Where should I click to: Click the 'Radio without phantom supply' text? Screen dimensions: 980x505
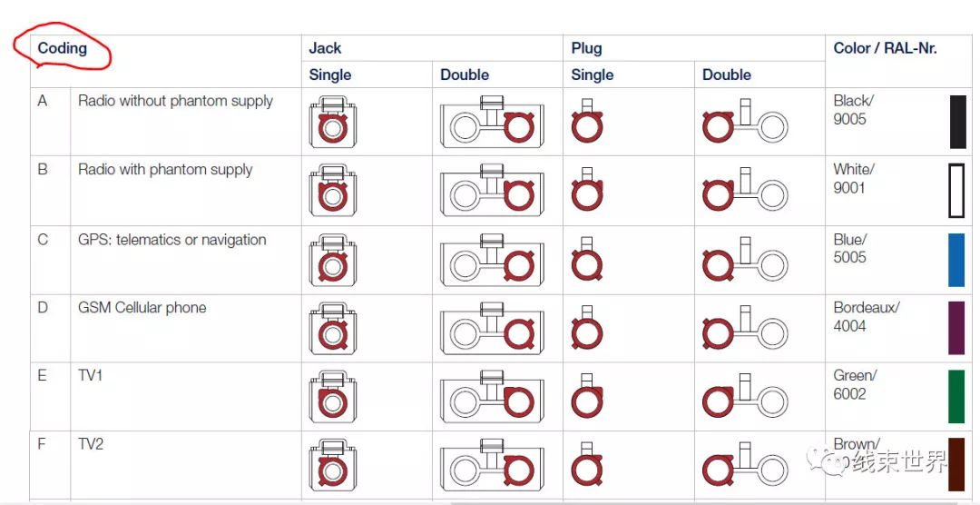176,102
